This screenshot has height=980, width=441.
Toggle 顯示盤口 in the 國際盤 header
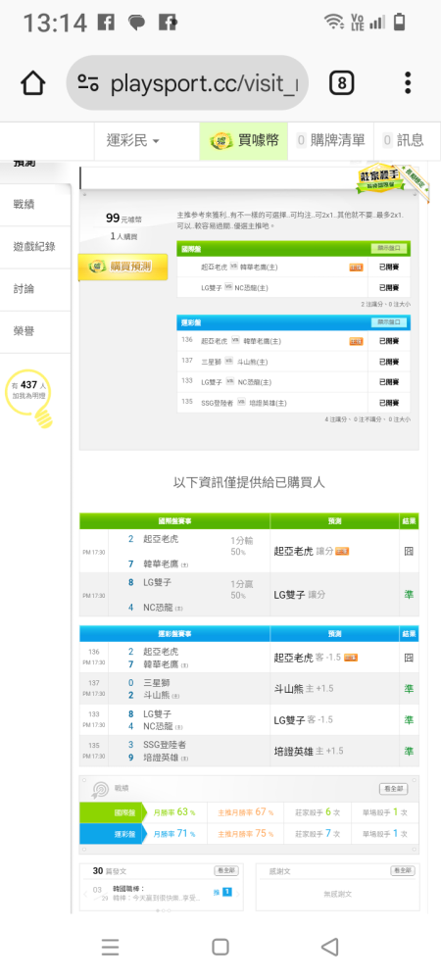389,248
